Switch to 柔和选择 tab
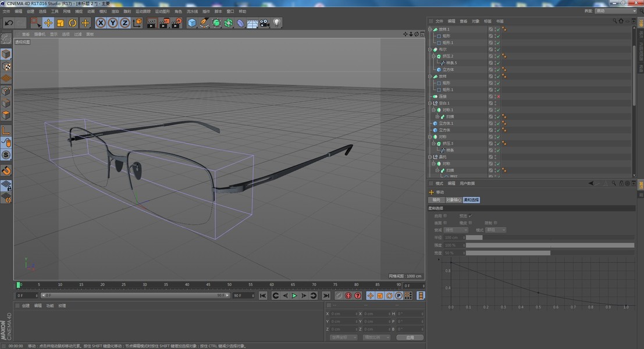The height and width of the screenshot is (349, 644). click(x=471, y=200)
